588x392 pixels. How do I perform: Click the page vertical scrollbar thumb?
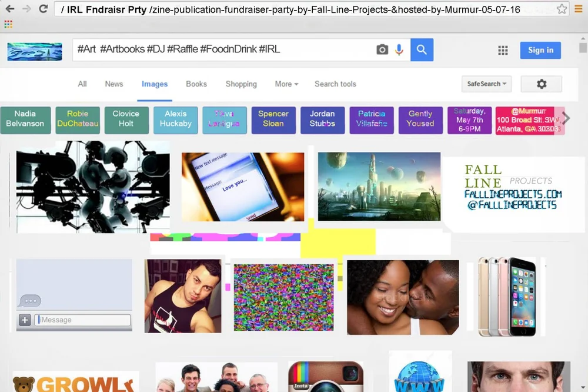[583, 48]
